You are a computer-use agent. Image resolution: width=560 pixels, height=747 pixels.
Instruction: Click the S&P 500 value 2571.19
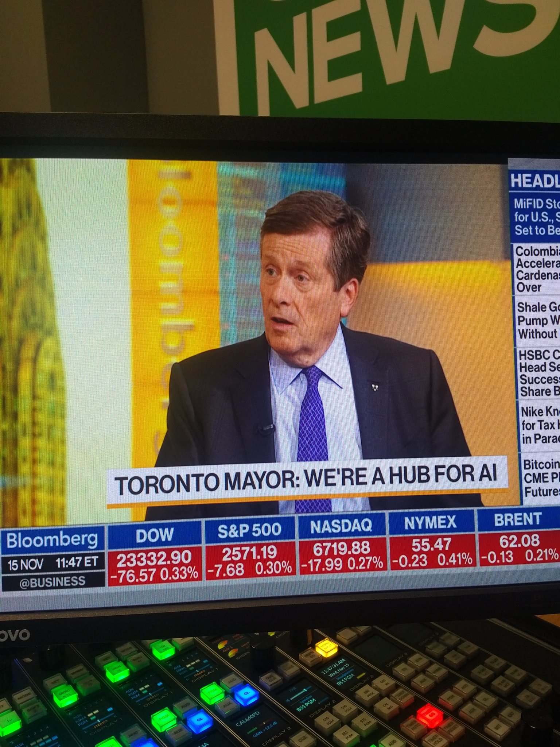(249, 553)
